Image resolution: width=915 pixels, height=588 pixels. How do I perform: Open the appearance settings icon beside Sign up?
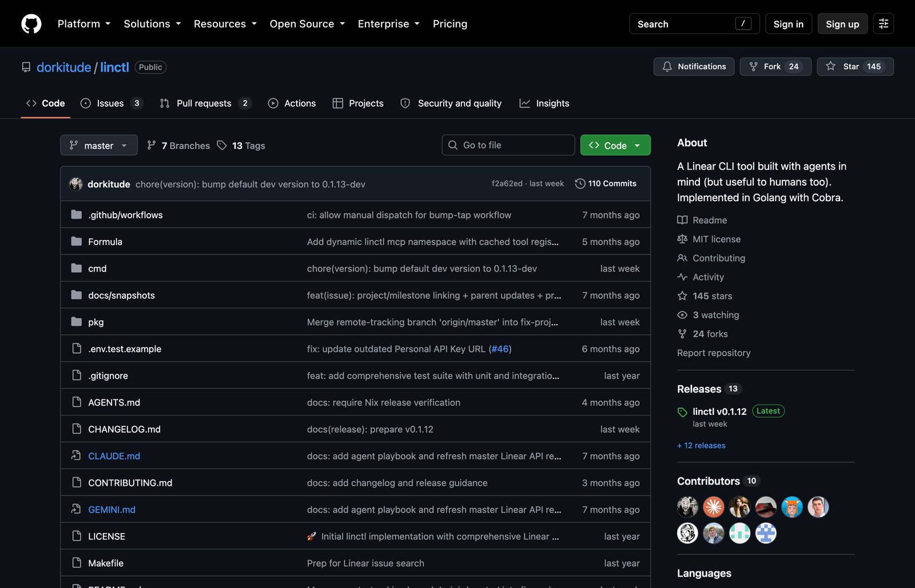click(x=883, y=23)
